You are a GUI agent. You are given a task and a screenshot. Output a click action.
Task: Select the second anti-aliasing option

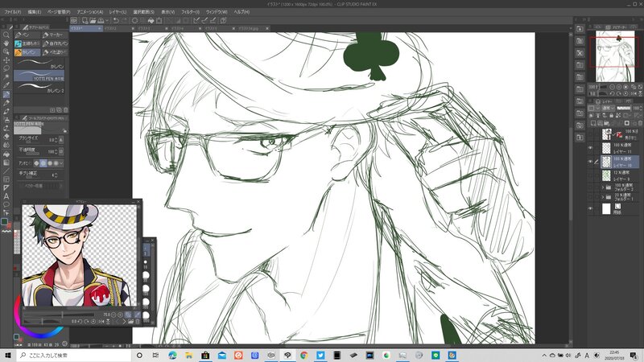point(43,163)
